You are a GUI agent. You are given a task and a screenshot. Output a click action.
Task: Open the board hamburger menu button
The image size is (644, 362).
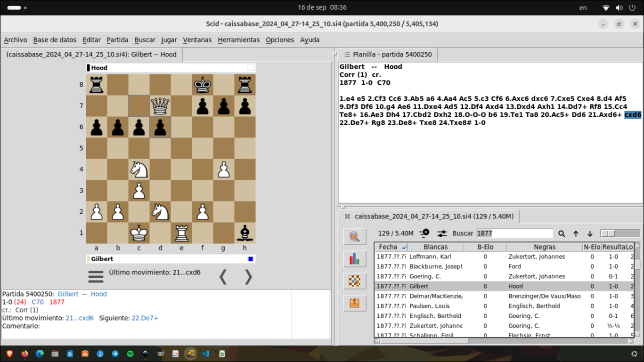pyautogui.click(x=96, y=277)
